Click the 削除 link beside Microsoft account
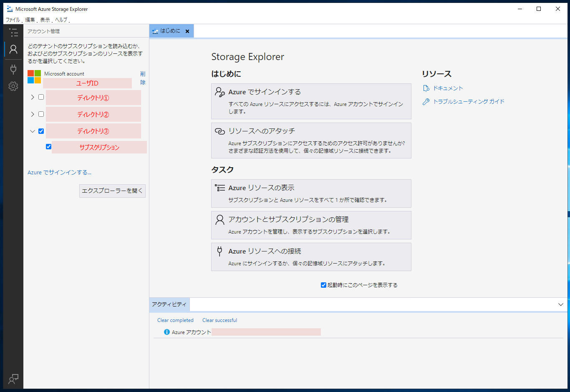Viewport: 570px width, 392px height. [x=143, y=78]
